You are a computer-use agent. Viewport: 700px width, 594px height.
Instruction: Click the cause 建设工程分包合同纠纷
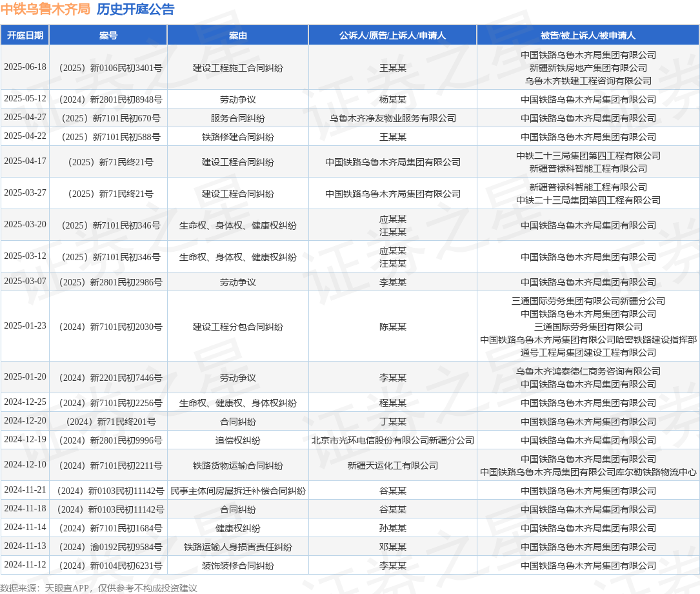pyautogui.click(x=238, y=327)
